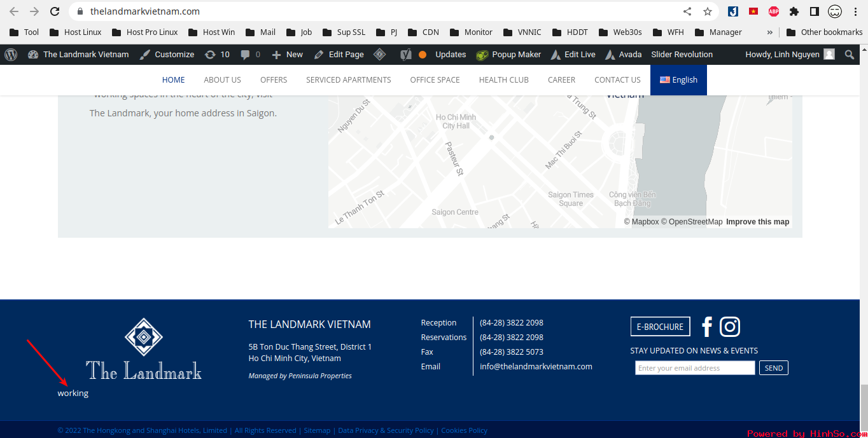Open the English language selector
This screenshot has width=868, height=438.
click(x=678, y=80)
